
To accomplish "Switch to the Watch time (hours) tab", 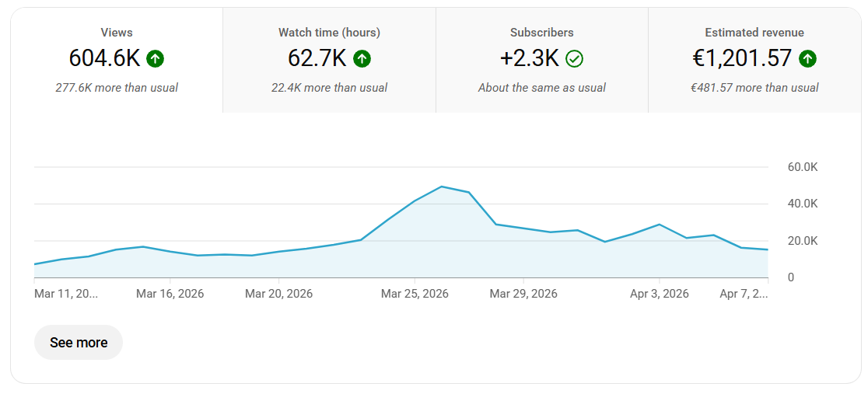I will tap(329, 61).
